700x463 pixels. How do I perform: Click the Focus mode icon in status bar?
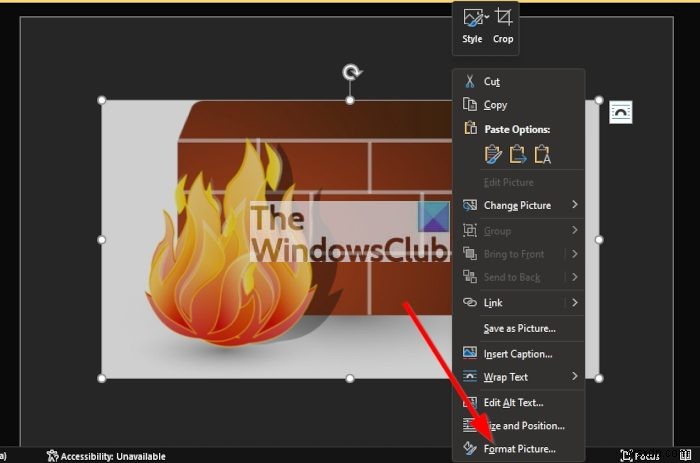(x=626, y=455)
